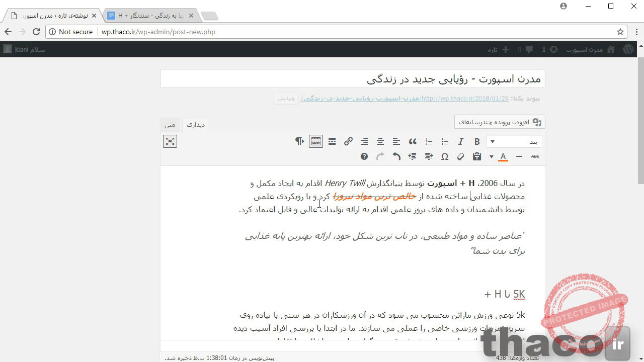Undo the last change with the undo arrow
Viewport: 644px width, 362px height.
coord(396,156)
